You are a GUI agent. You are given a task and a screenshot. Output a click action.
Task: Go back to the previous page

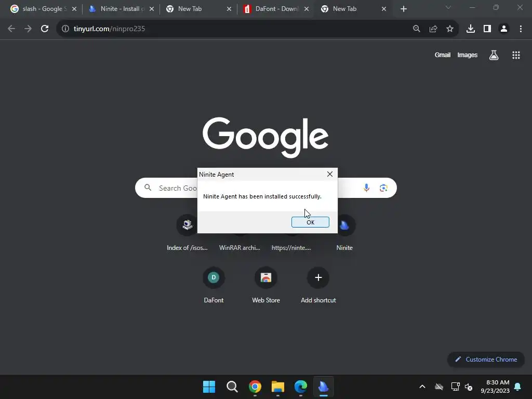(x=11, y=29)
